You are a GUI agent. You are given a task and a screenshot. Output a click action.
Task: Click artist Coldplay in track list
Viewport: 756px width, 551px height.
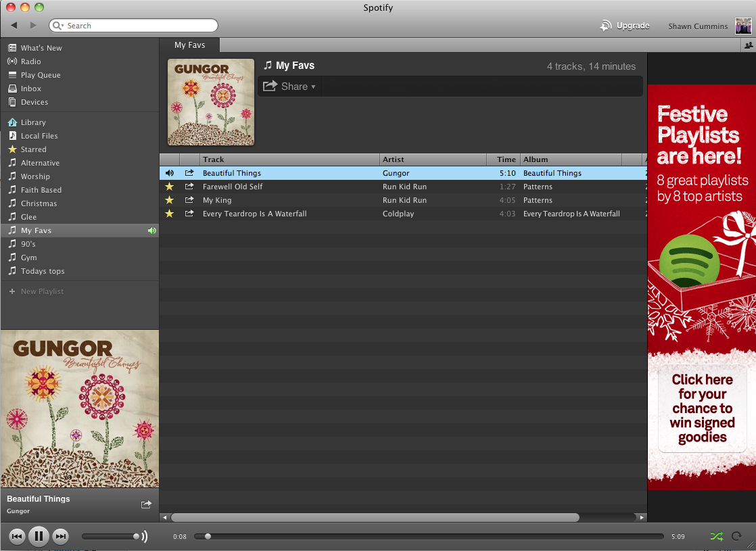point(398,214)
